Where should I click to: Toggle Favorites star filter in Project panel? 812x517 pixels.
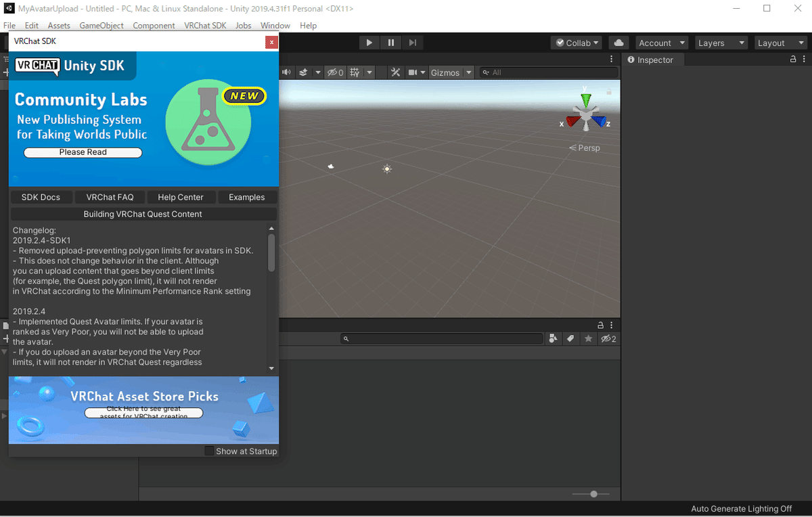[589, 338]
